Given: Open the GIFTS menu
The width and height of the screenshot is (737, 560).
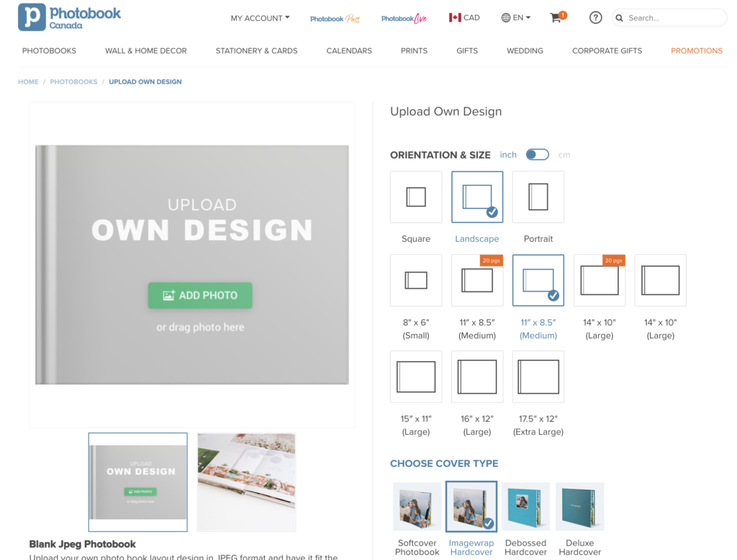Looking at the screenshot, I should [x=467, y=51].
